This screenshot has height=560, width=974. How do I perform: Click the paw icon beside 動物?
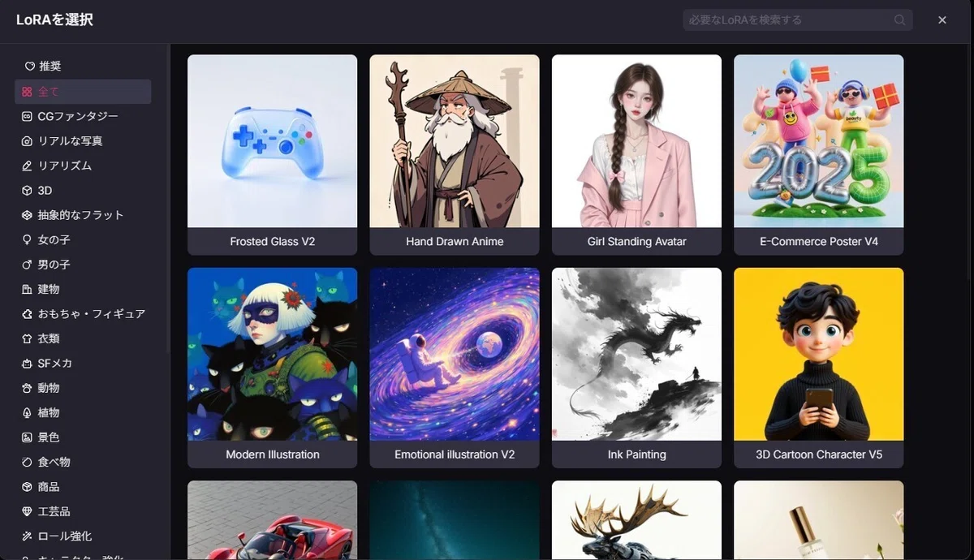tap(28, 388)
